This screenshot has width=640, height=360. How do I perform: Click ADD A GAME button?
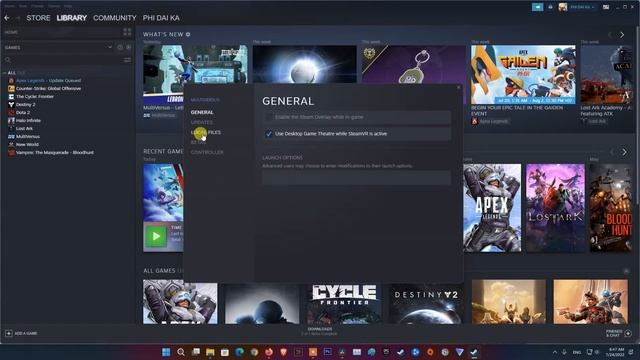tap(21, 333)
